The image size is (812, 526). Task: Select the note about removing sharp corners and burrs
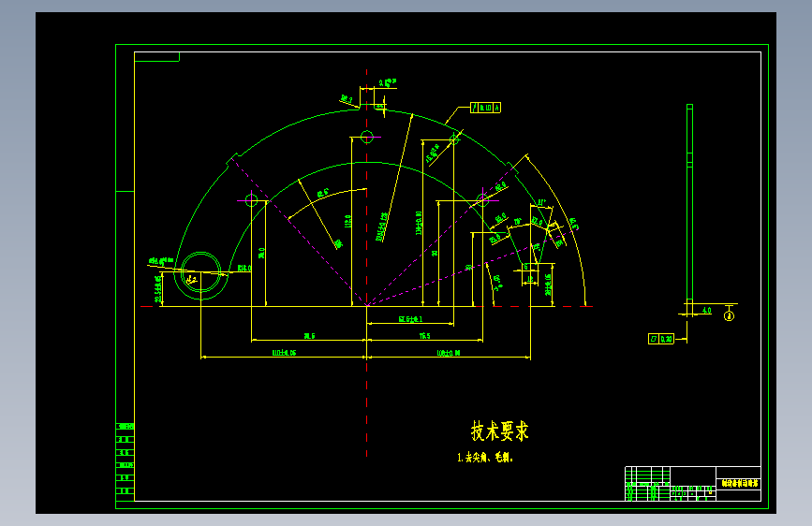[x=485, y=458]
